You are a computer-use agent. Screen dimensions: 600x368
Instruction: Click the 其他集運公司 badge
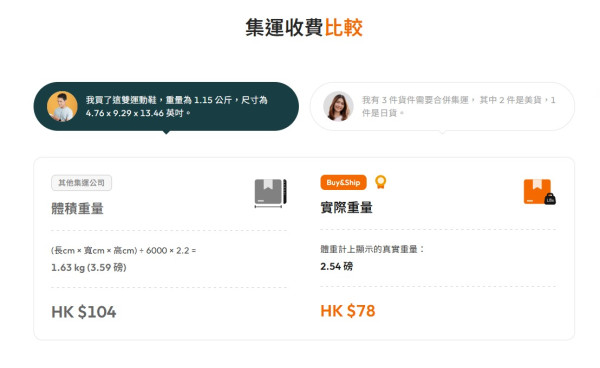pos(82,183)
